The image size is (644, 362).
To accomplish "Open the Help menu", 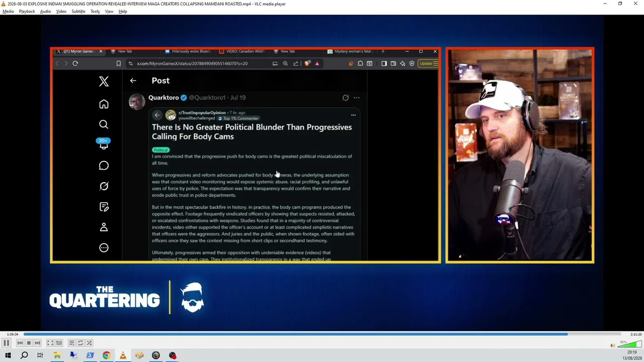I will [123, 12].
